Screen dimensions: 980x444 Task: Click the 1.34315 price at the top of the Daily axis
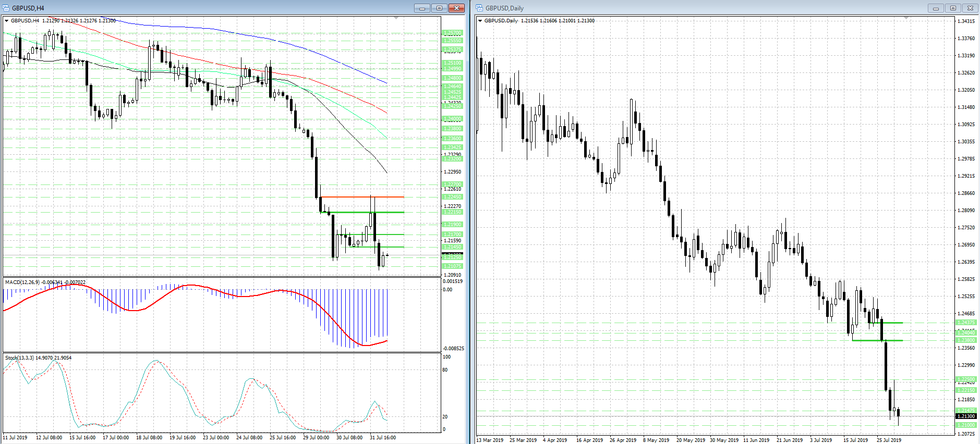tap(966, 21)
